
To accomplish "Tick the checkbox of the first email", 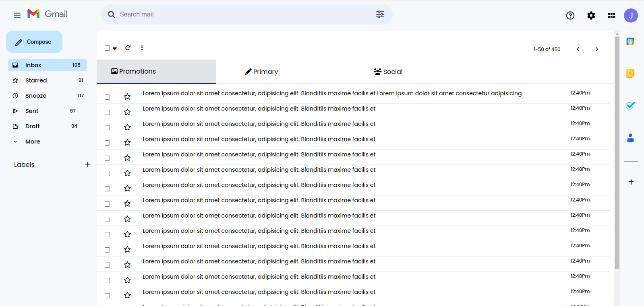I will point(107,97).
